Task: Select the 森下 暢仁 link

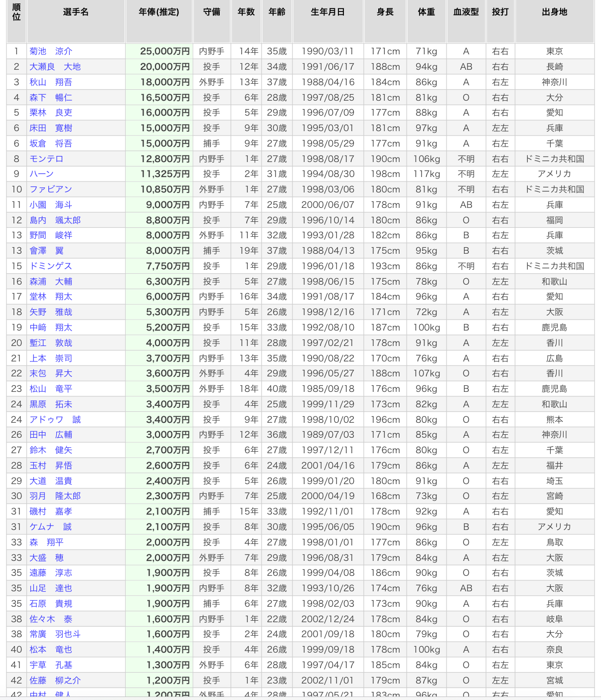Action: coord(51,98)
